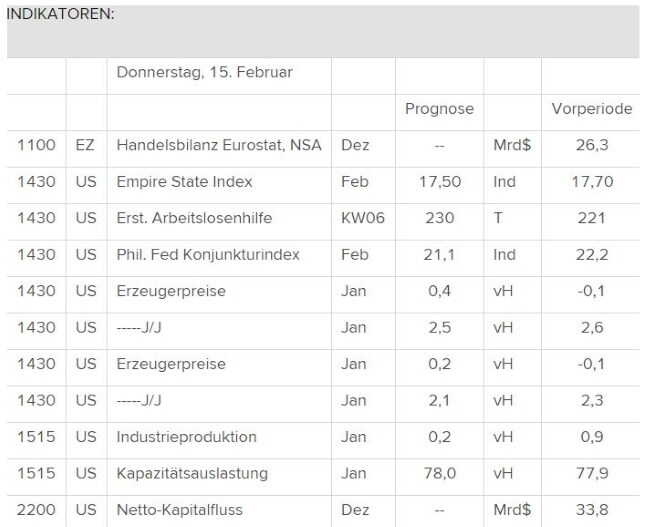Click the 1100 time cell
Image resolution: width=657 pixels, height=527 pixels.
(x=36, y=145)
